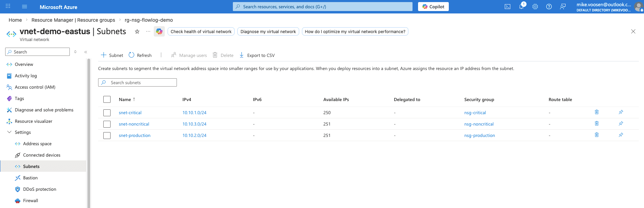Select the Subnets sidebar item
This screenshot has height=208, width=644.
pos(43,166)
